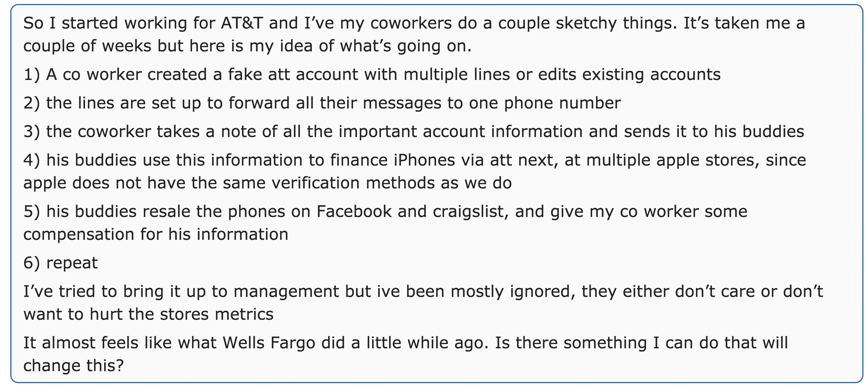
Task: Click step 1 about fake att account
Action: 372,75
